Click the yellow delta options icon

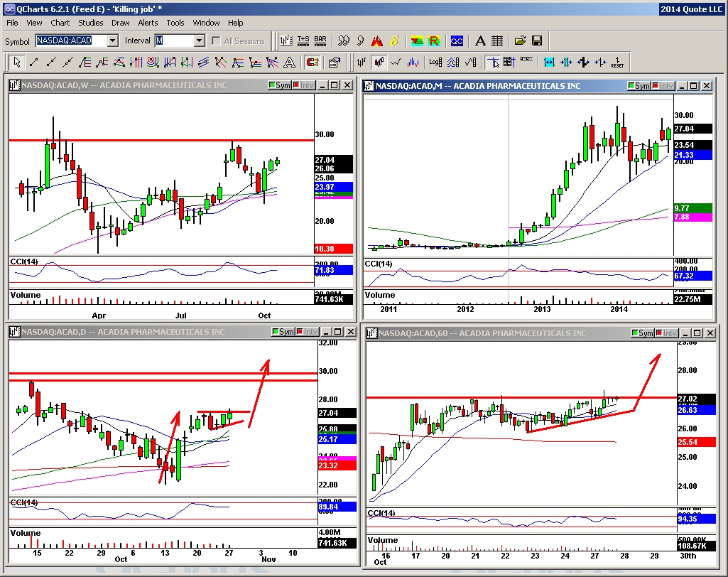(x=394, y=41)
